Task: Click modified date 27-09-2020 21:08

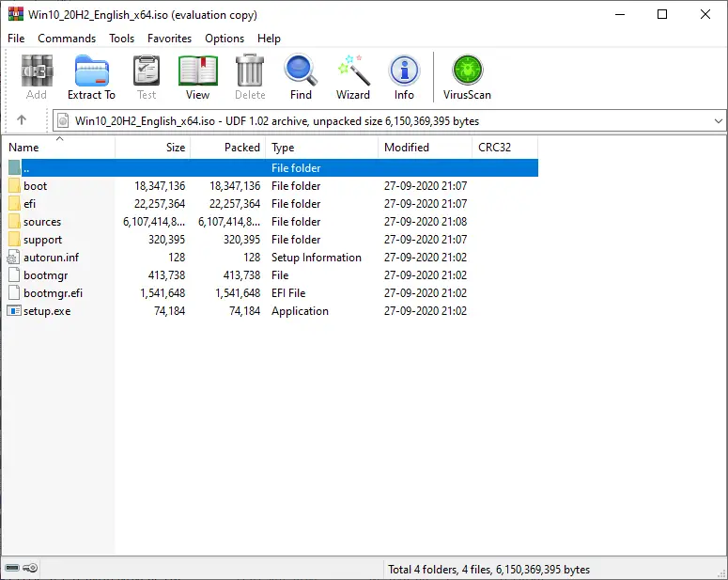Action: [426, 222]
